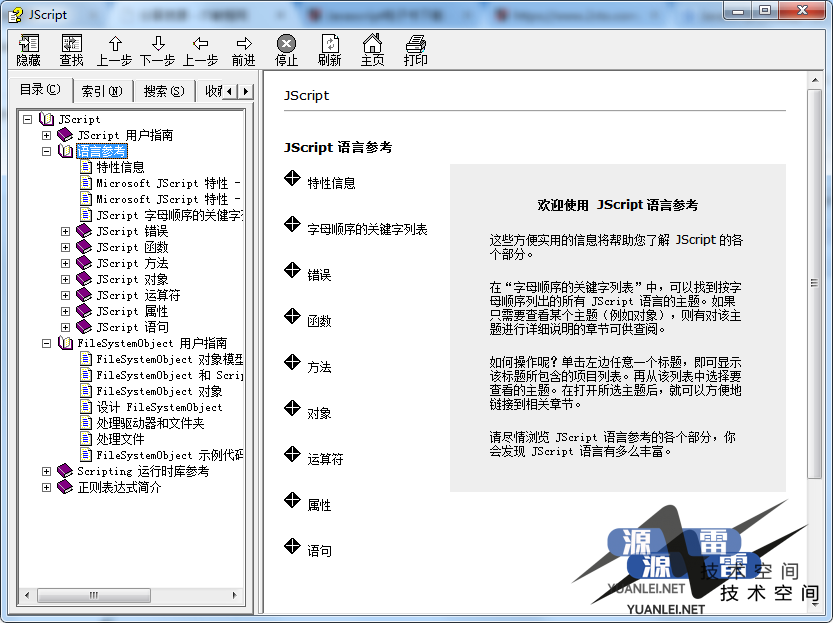Click the diamond bullet beside 方法
Image resolution: width=833 pixels, height=623 pixels.
292,363
